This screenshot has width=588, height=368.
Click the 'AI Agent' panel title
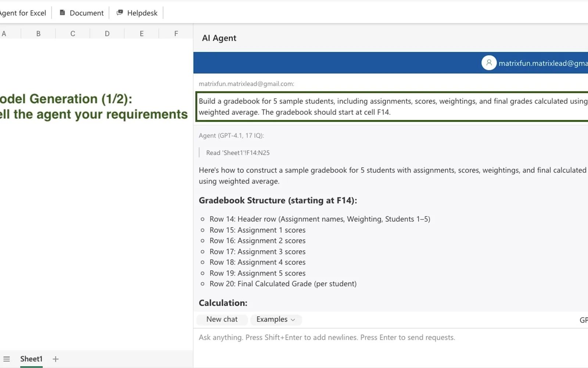pos(219,38)
